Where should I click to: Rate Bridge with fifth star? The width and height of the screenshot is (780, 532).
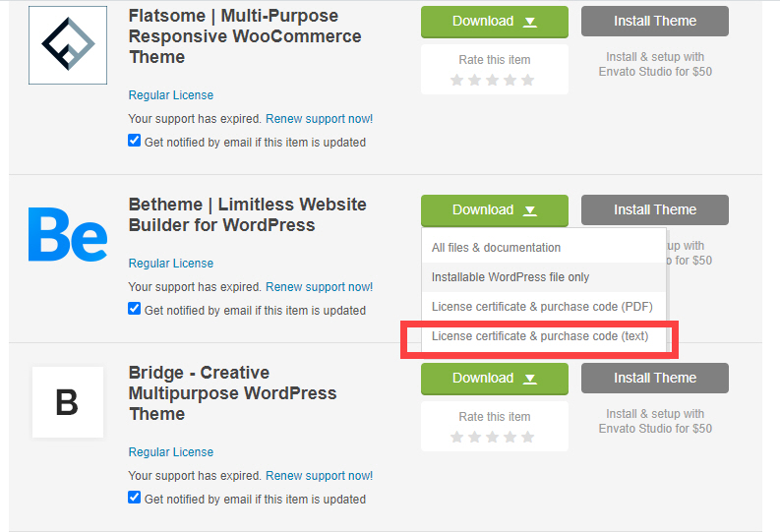point(528,437)
